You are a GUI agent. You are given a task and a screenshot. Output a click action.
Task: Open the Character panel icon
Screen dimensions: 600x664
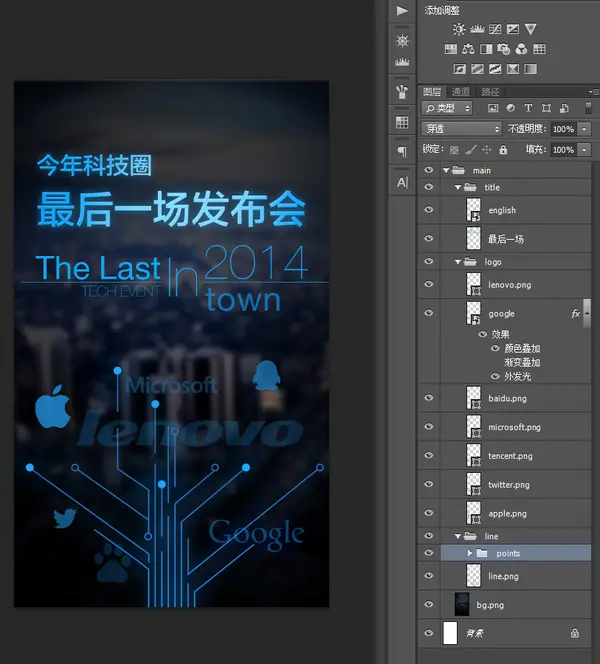tap(402, 183)
